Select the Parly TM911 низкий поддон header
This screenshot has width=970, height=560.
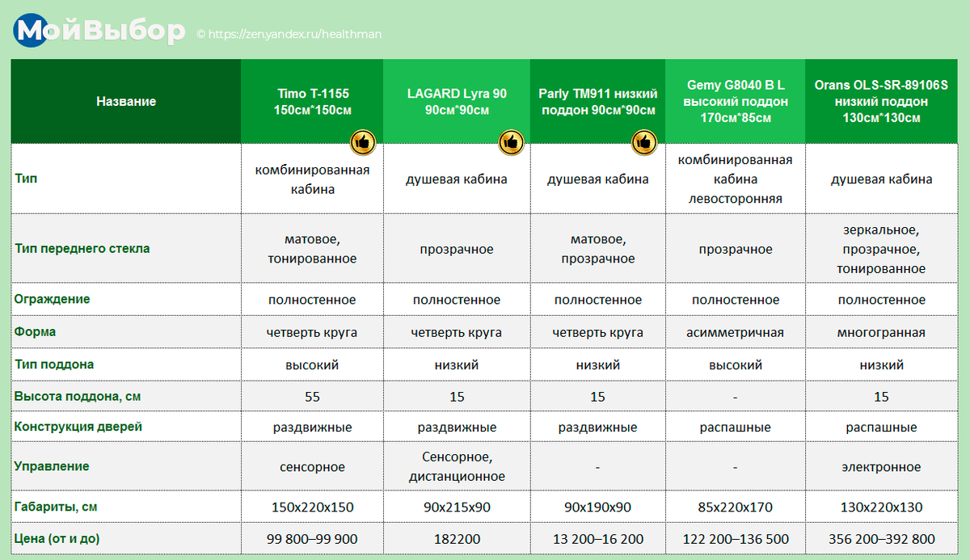click(x=598, y=102)
